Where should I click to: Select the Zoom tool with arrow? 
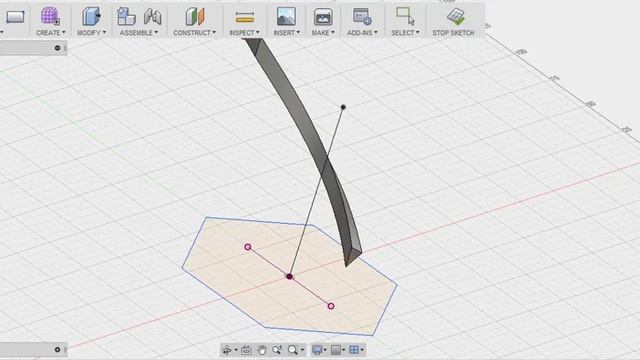click(x=277, y=350)
